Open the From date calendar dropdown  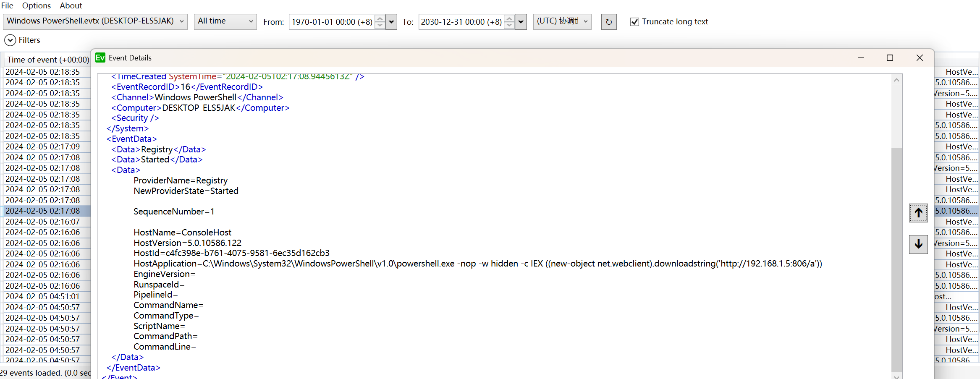[391, 22]
